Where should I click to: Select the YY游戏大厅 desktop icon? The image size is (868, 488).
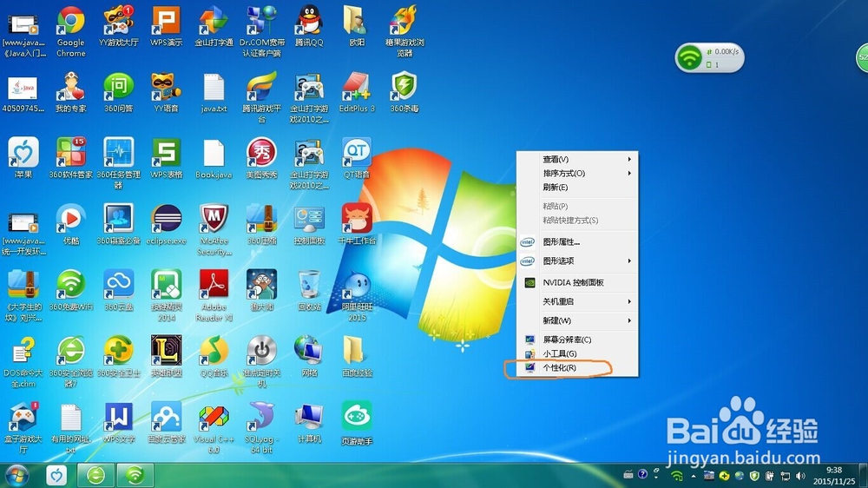pyautogui.click(x=118, y=26)
